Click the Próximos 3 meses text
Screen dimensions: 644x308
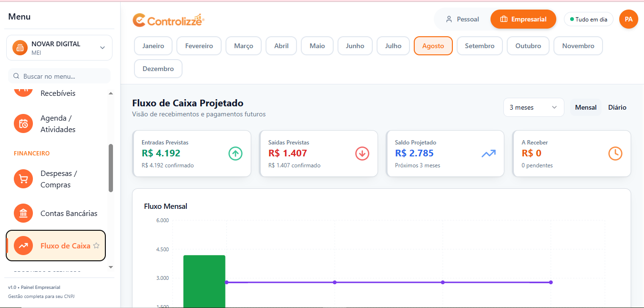(418, 165)
